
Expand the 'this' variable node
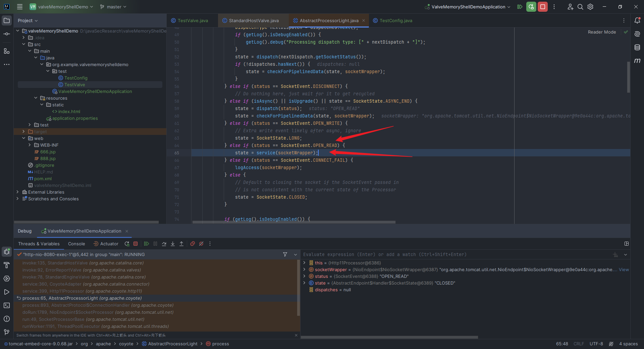point(304,263)
